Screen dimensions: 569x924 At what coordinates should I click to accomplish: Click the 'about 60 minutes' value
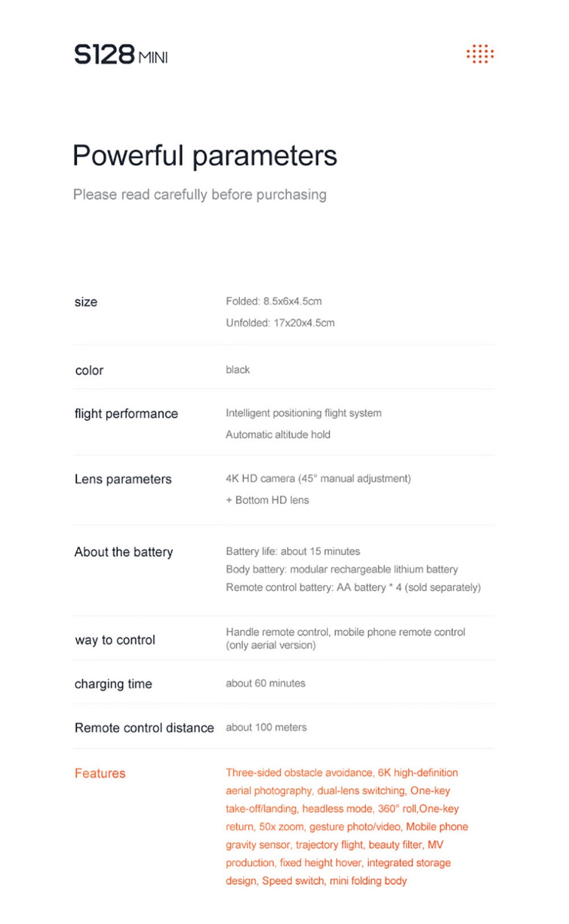265,683
